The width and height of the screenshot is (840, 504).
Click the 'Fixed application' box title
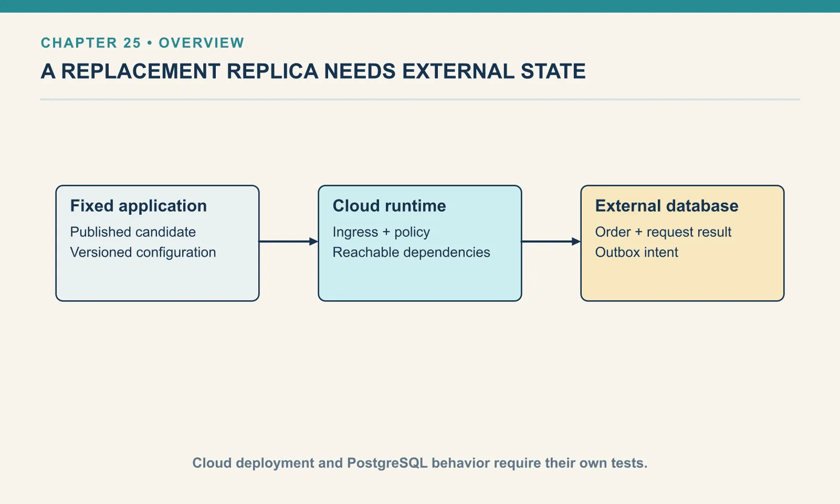[139, 206]
